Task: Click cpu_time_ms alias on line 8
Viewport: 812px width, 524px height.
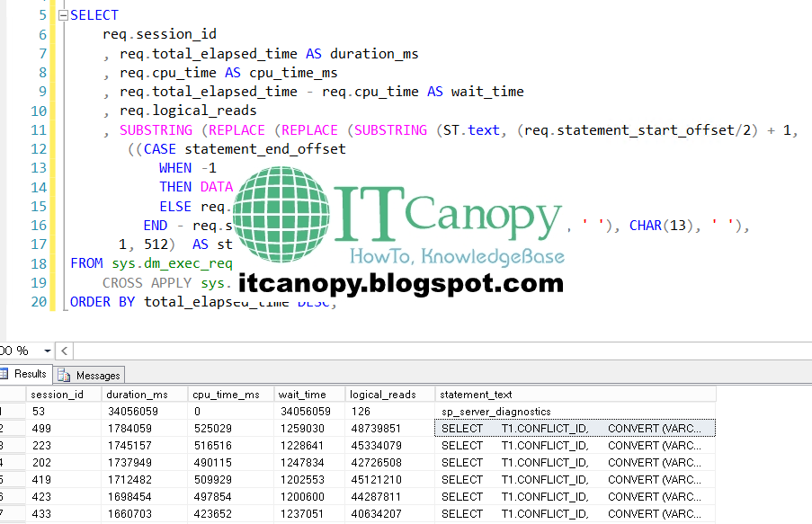Action: point(293,73)
